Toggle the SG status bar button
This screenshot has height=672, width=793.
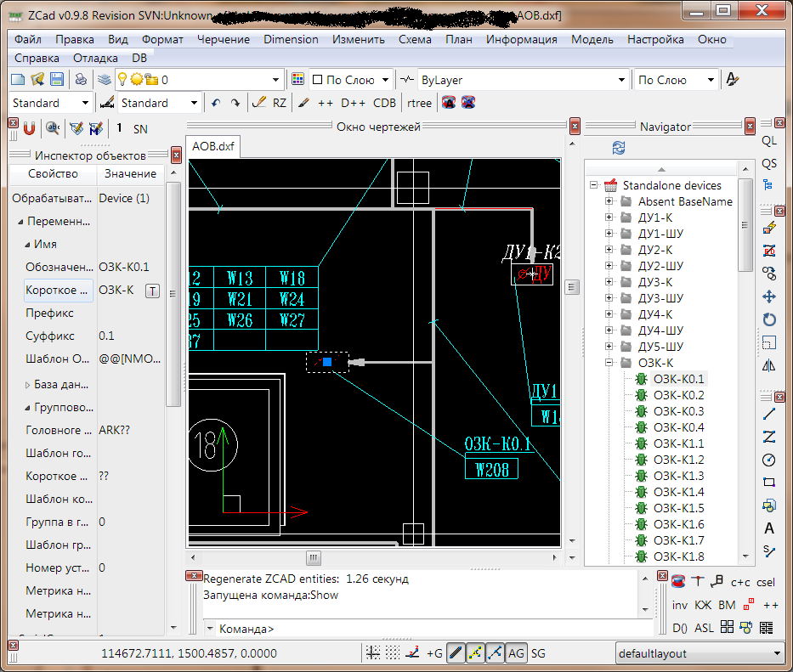pyautogui.click(x=539, y=653)
